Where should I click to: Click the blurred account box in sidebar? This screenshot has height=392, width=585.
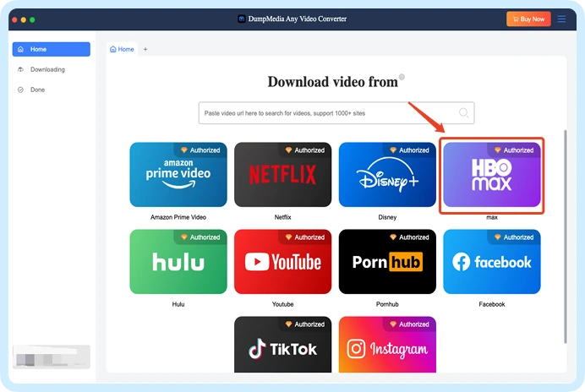pos(51,357)
